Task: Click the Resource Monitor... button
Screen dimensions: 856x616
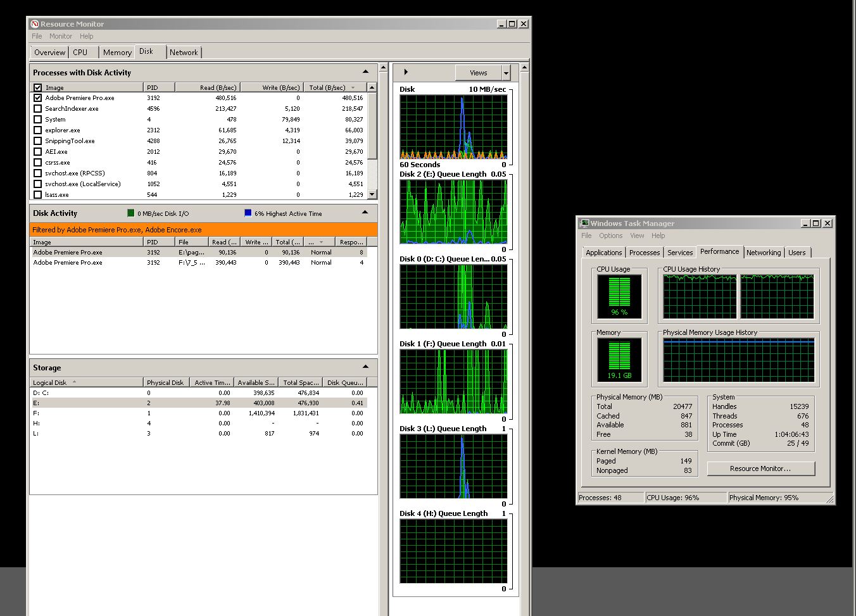Action: click(x=760, y=468)
